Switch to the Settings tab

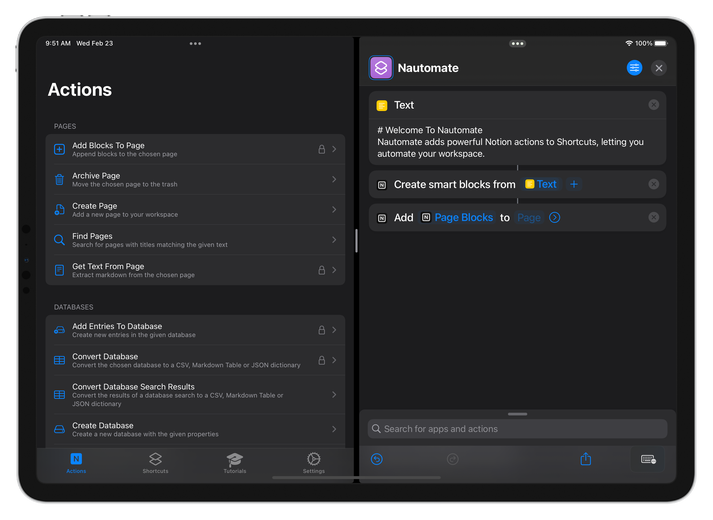coord(314,463)
